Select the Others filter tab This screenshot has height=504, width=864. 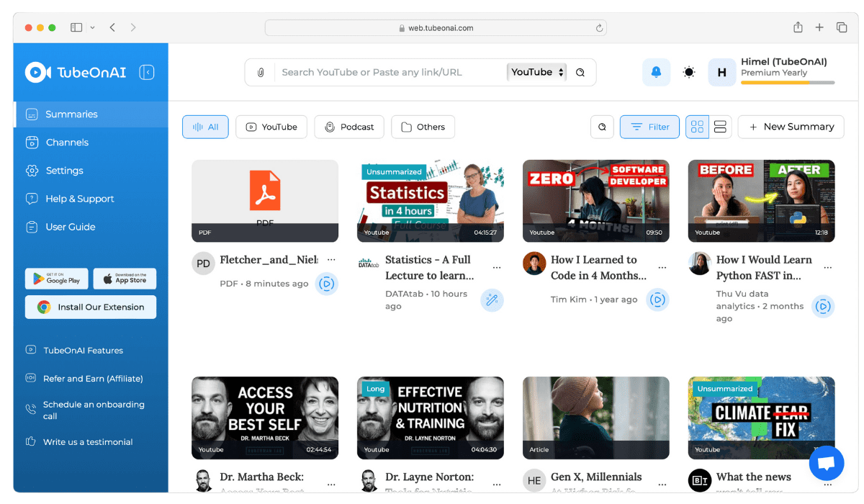423,127
